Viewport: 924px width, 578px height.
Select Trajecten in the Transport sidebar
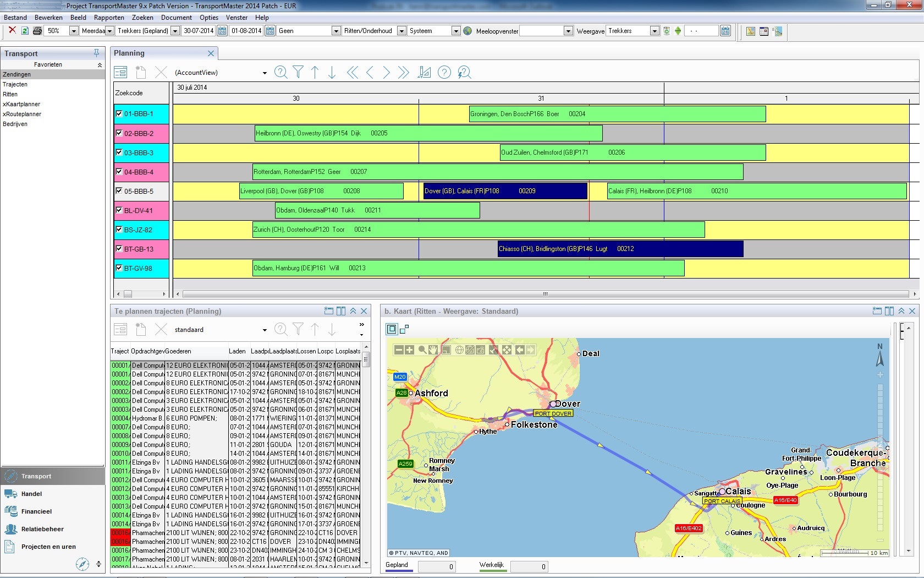coord(15,84)
